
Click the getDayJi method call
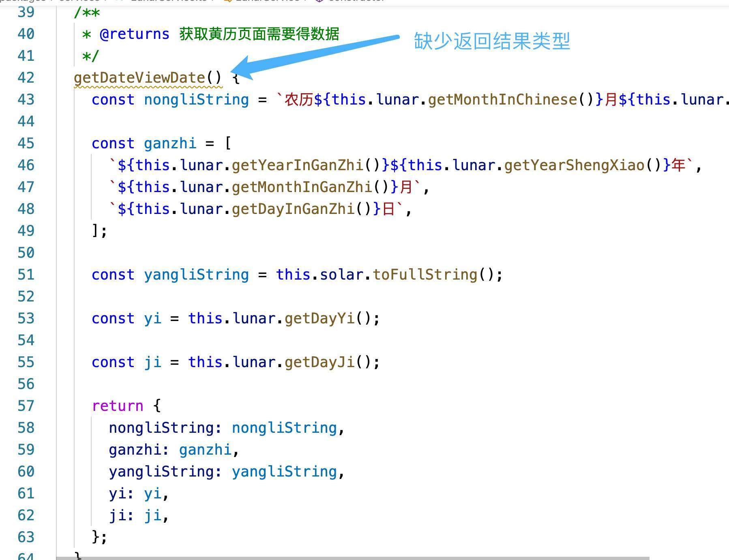click(x=319, y=362)
